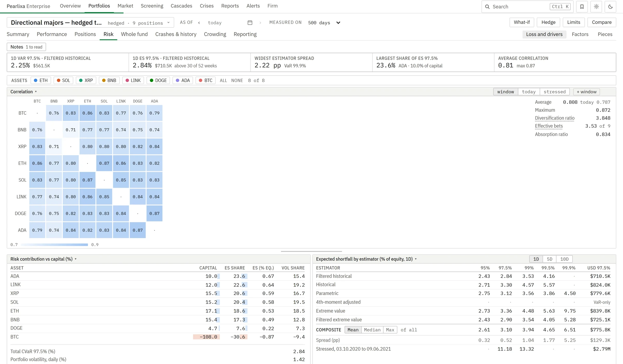Select the Pieces risk view
623x364 pixels.
coord(605,34)
